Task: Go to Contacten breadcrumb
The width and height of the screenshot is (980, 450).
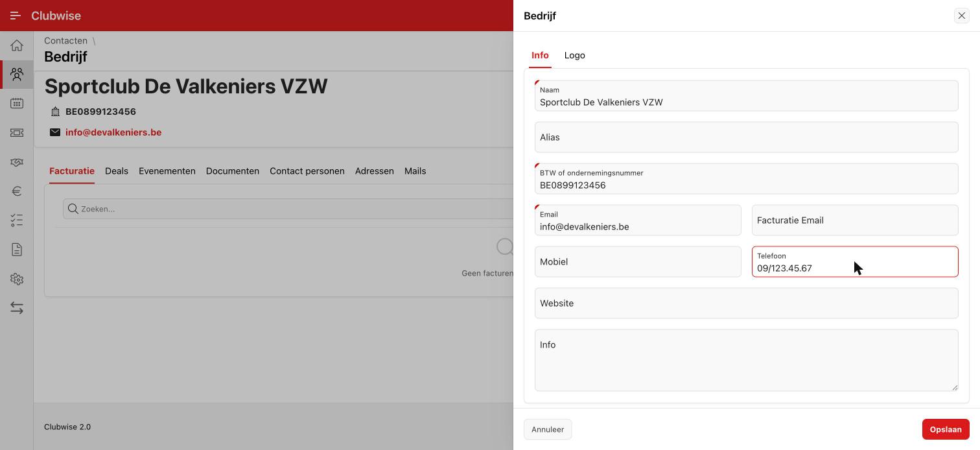Action: (65, 41)
